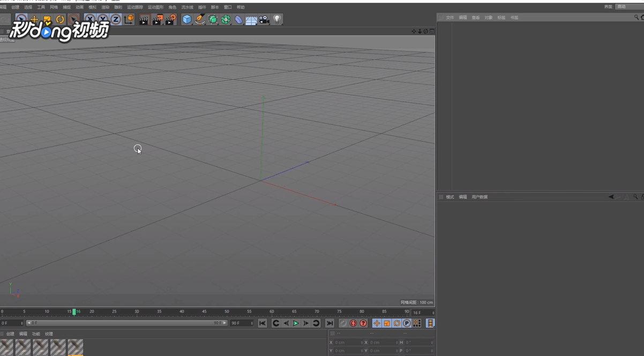Viewport: 644px width, 356px height.
Task: Open the 帮助 menu
Action: point(241,8)
